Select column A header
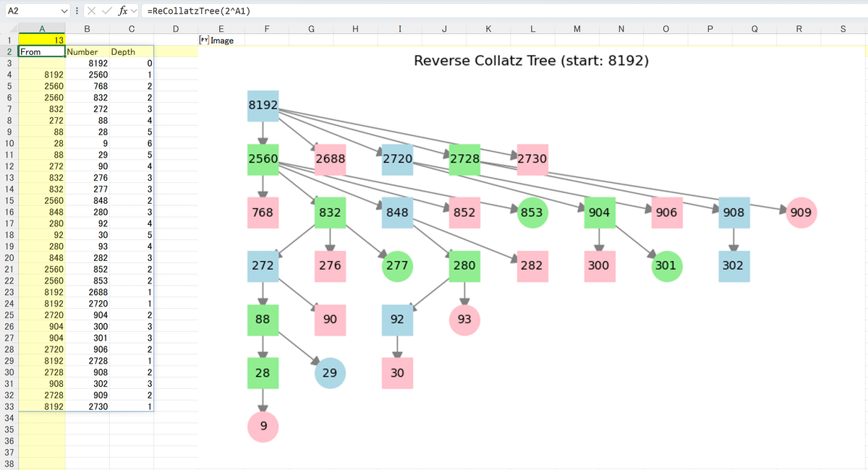The width and height of the screenshot is (868, 470). click(x=41, y=29)
